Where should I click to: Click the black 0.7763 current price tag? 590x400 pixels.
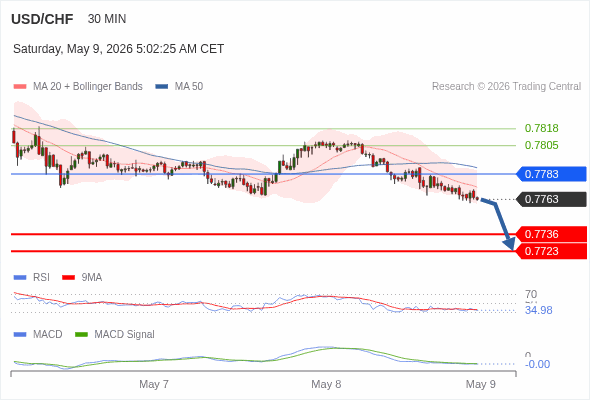click(x=551, y=199)
